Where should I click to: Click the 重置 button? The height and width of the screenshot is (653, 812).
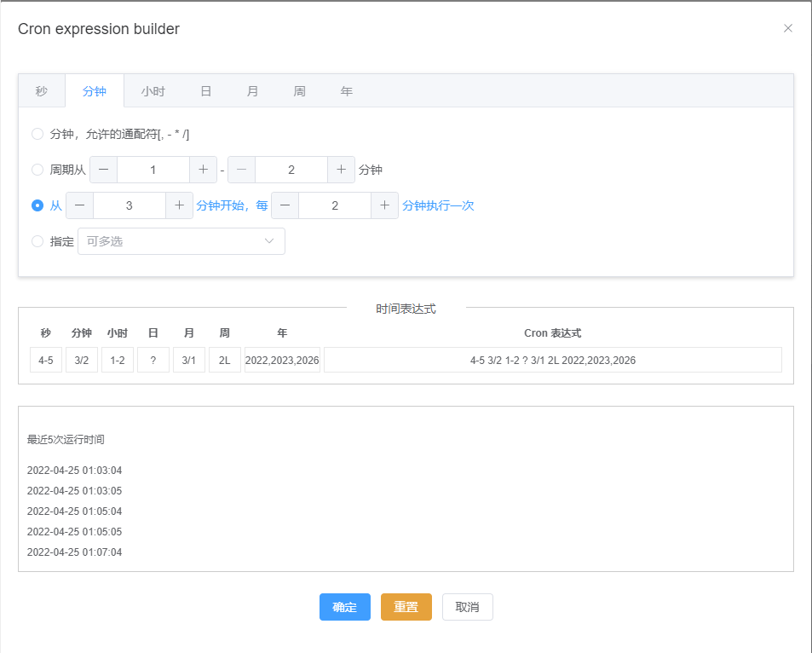pos(406,607)
